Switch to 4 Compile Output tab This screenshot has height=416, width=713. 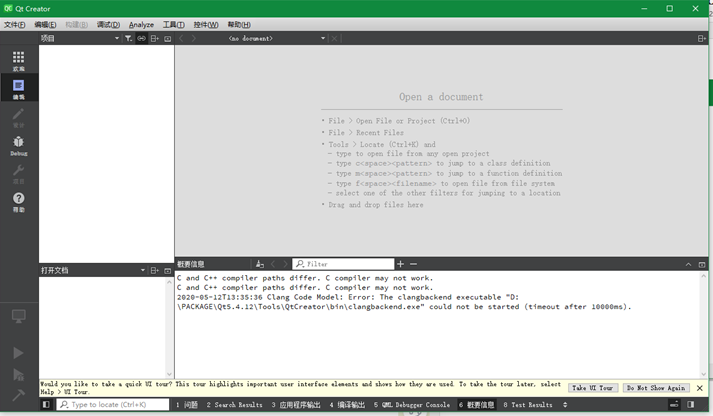(x=347, y=405)
